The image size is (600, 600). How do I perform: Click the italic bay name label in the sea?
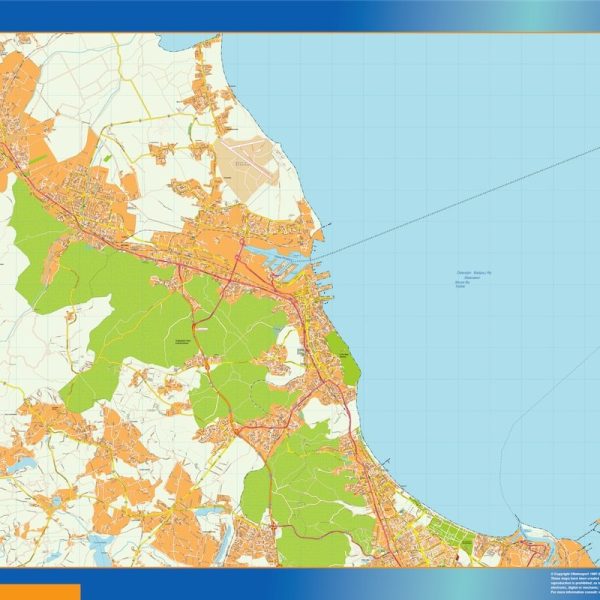[473, 279]
